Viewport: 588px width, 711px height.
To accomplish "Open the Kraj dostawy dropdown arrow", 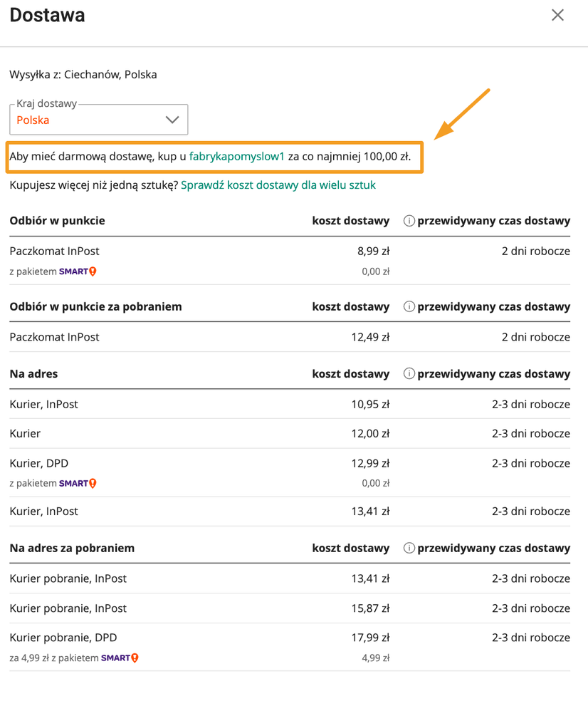I will 172,120.
